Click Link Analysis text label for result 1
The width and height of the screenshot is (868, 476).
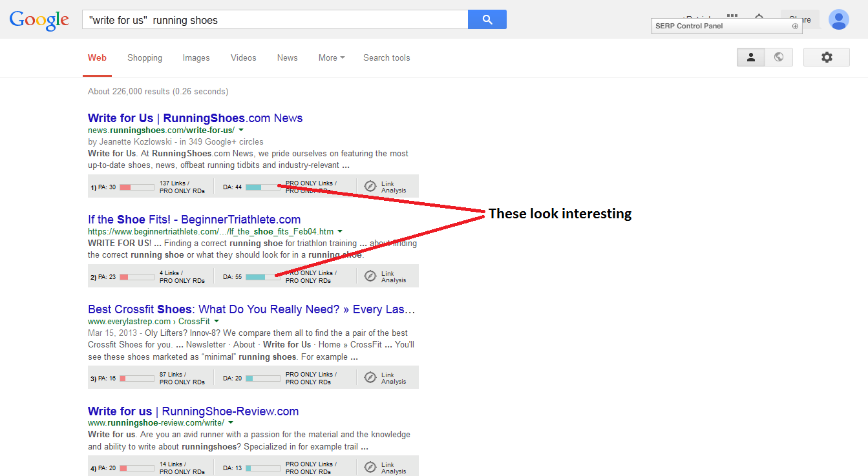[394, 187]
